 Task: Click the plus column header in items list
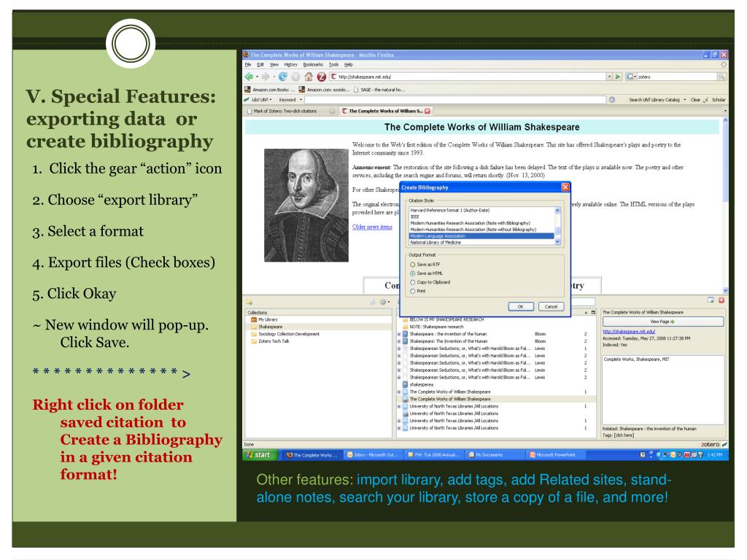click(586, 312)
